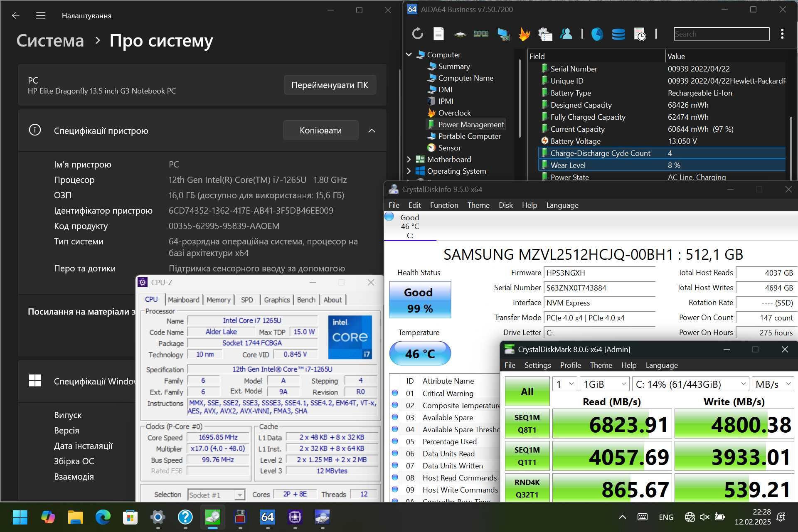Click AIDA64 monitor diagnostics toolbar icon
The height and width of the screenshot is (532, 798).
[503, 34]
